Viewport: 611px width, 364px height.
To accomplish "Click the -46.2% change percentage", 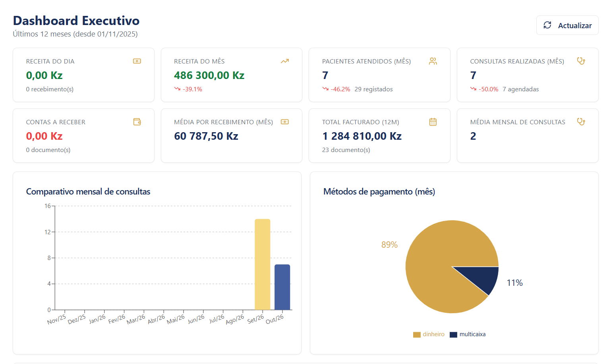I will click(340, 89).
